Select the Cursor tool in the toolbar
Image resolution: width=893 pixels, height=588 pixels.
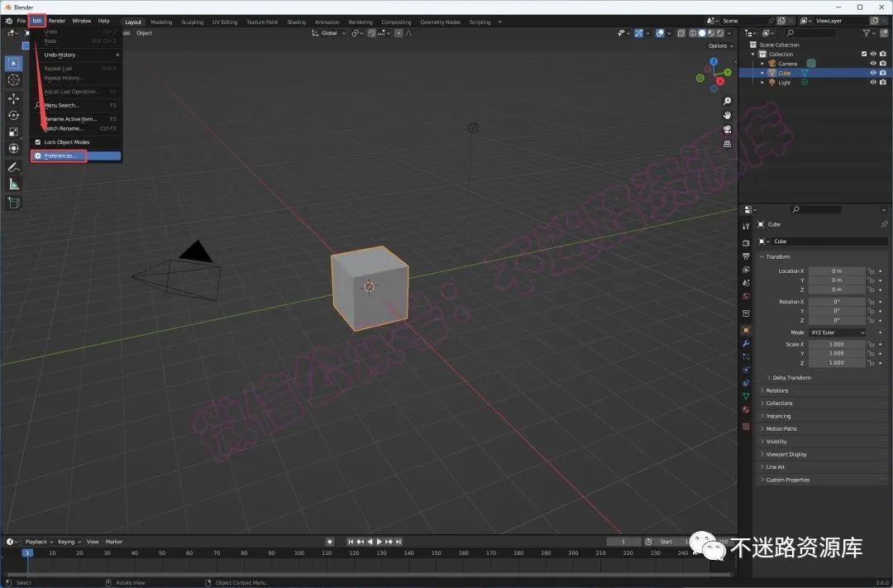pyautogui.click(x=14, y=80)
